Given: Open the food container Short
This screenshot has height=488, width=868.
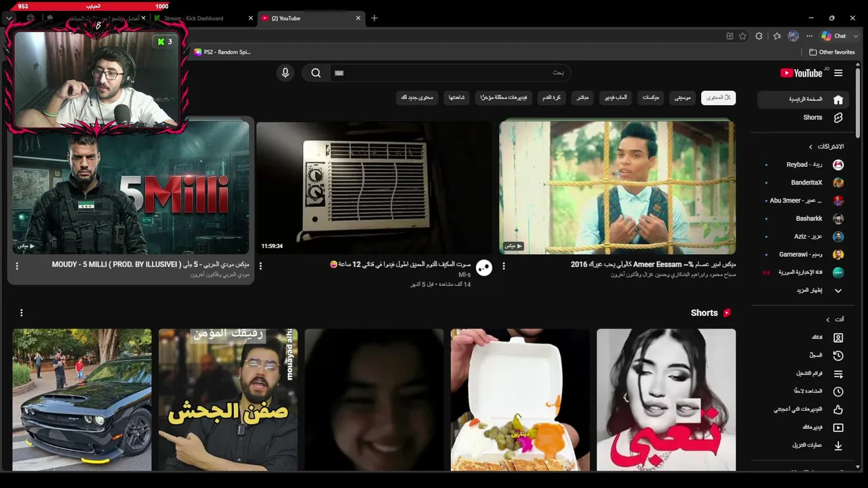Looking at the screenshot, I should point(520,400).
